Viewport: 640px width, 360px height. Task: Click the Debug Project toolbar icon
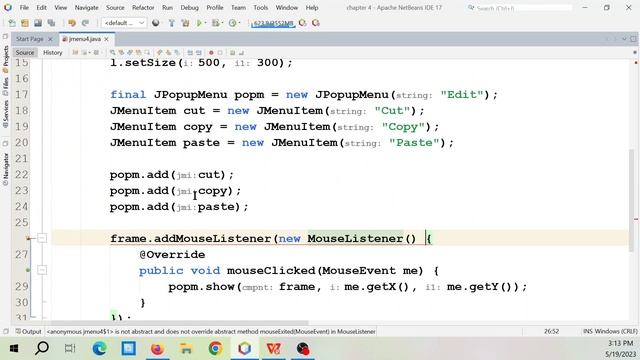pos(215,23)
